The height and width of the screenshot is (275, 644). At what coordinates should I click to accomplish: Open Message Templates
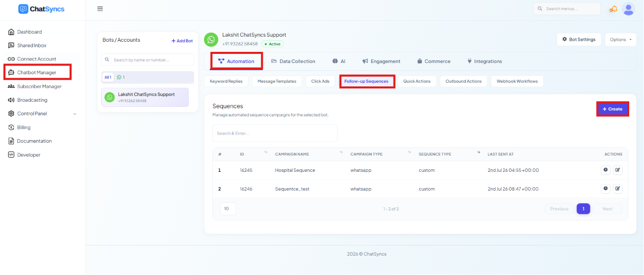(x=277, y=81)
